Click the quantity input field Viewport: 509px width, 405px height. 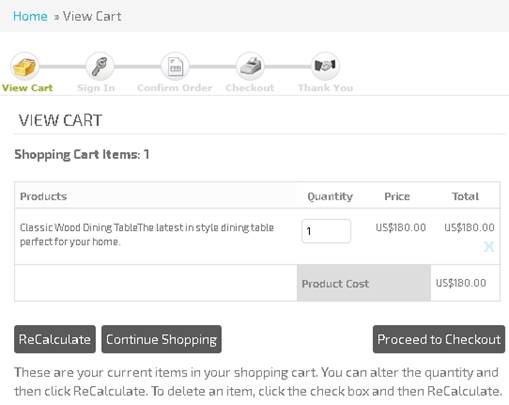pos(326,231)
